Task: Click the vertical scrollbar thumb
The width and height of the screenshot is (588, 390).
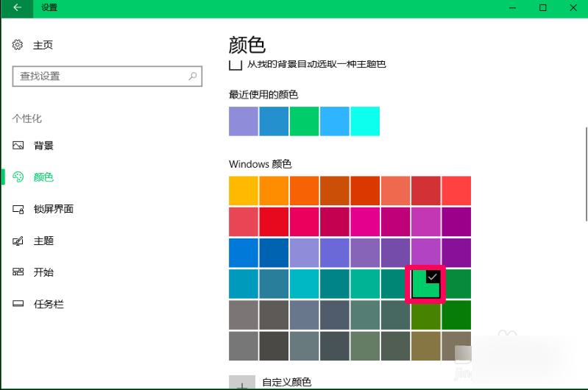Action: 586,174
